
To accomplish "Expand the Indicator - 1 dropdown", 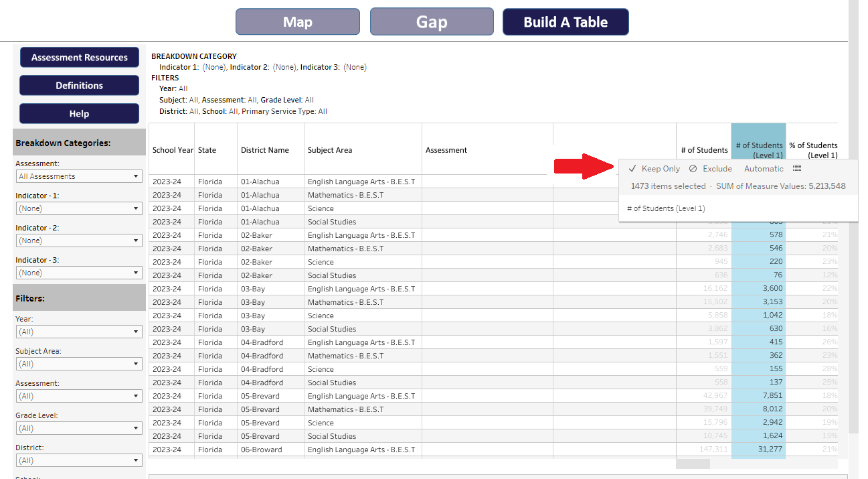I will [79, 208].
